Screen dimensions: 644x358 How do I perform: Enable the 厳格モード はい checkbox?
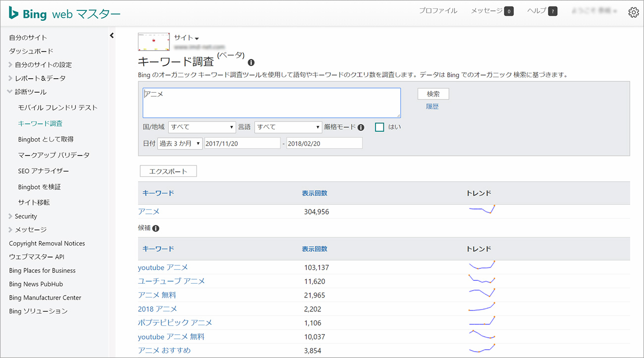coord(380,127)
